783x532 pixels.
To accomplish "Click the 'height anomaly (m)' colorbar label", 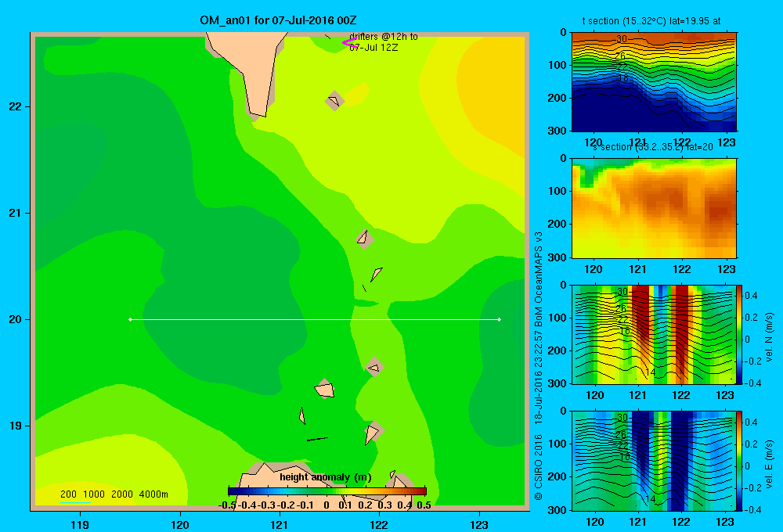I will click(x=326, y=477).
